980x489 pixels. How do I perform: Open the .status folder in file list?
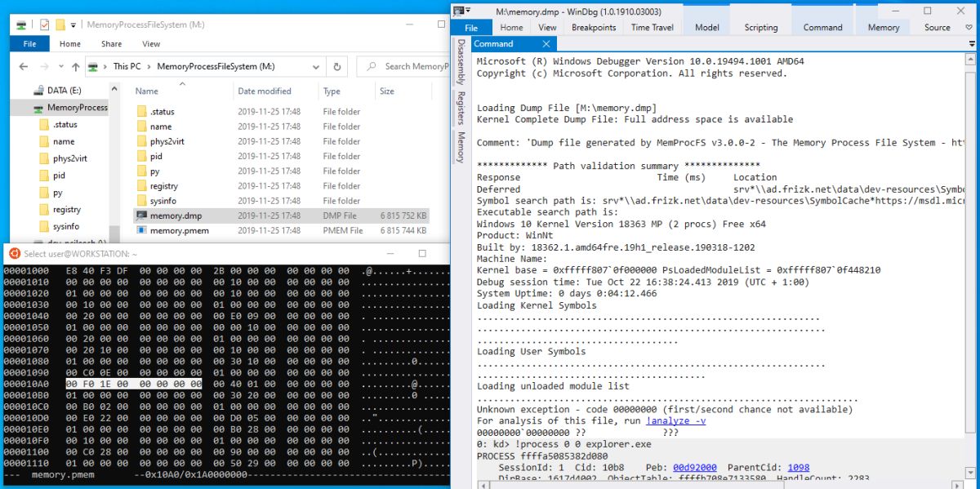point(280,112)
